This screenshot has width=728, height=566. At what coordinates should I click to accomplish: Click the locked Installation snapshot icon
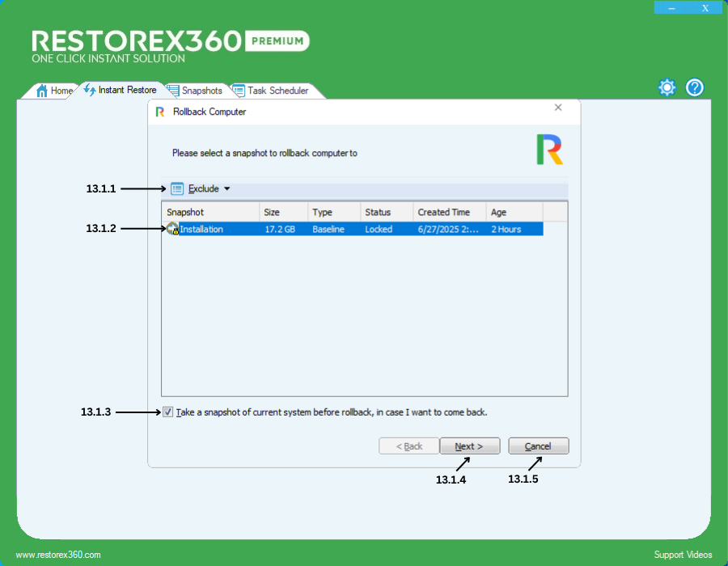pos(172,229)
